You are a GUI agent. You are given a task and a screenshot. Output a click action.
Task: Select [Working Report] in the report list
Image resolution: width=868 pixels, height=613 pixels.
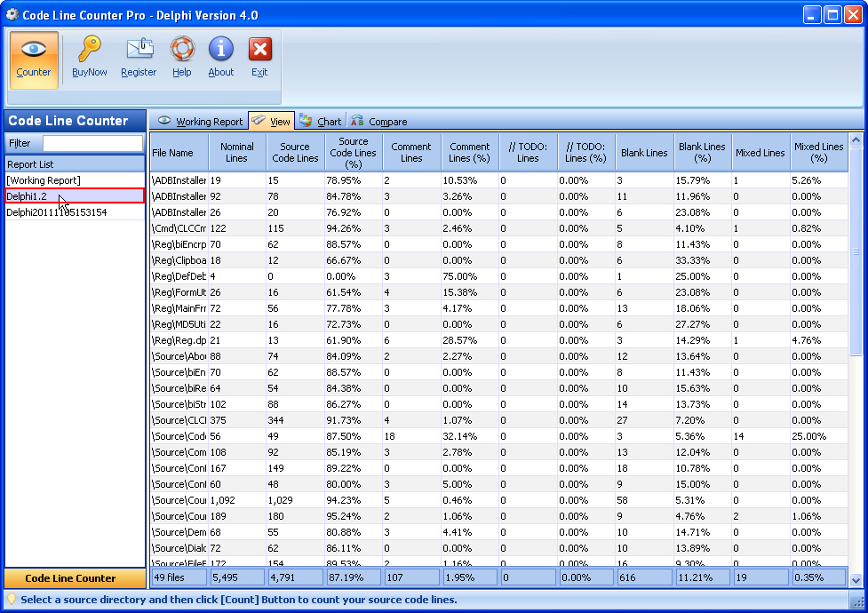click(x=44, y=180)
